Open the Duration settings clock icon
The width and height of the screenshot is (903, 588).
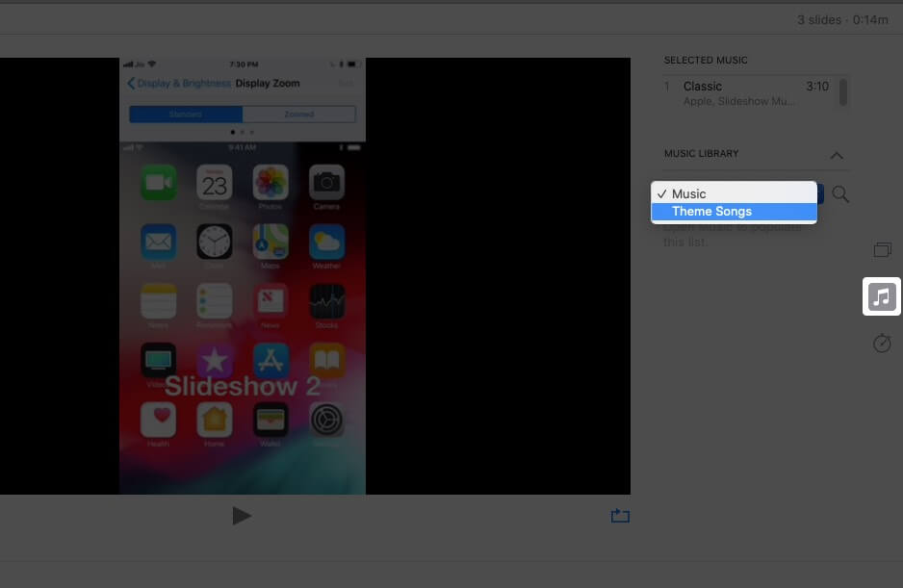point(882,344)
